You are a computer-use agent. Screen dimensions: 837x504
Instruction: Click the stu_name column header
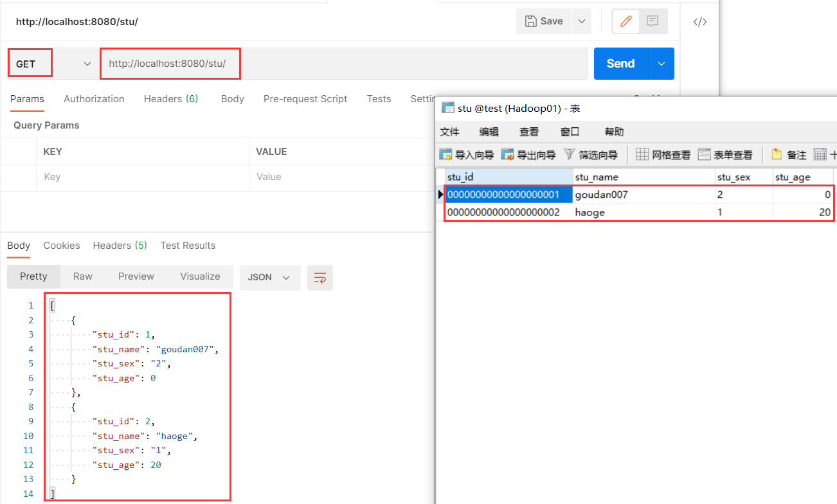pos(643,177)
